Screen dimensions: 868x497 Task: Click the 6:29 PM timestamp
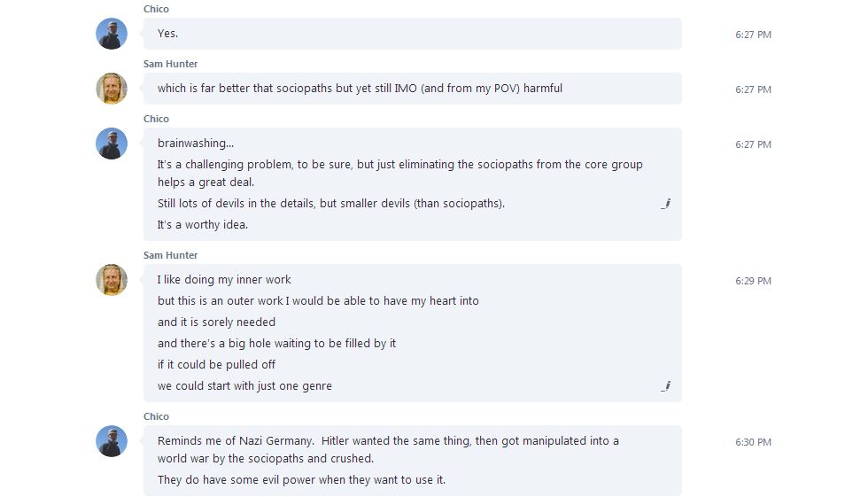pos(753,281)
